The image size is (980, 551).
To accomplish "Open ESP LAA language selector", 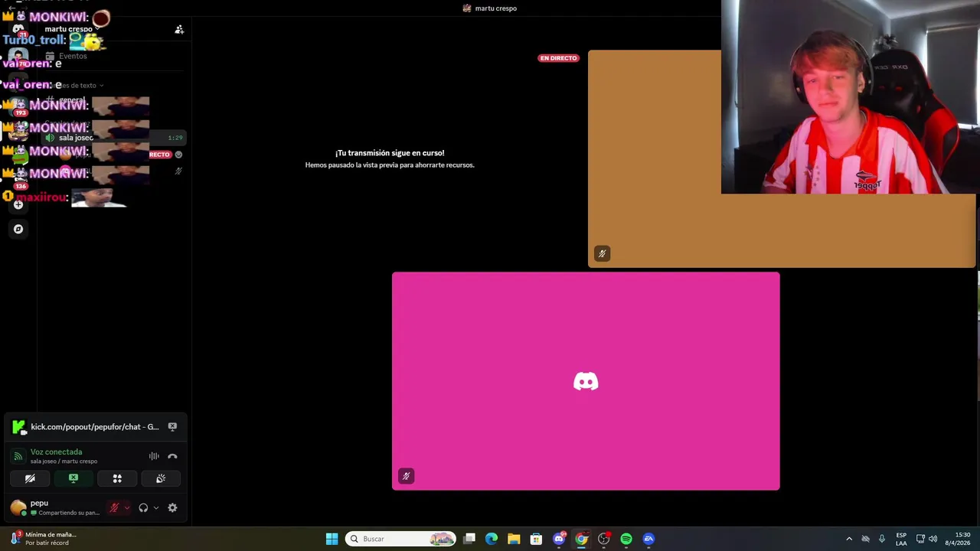I will coord(901,539).
